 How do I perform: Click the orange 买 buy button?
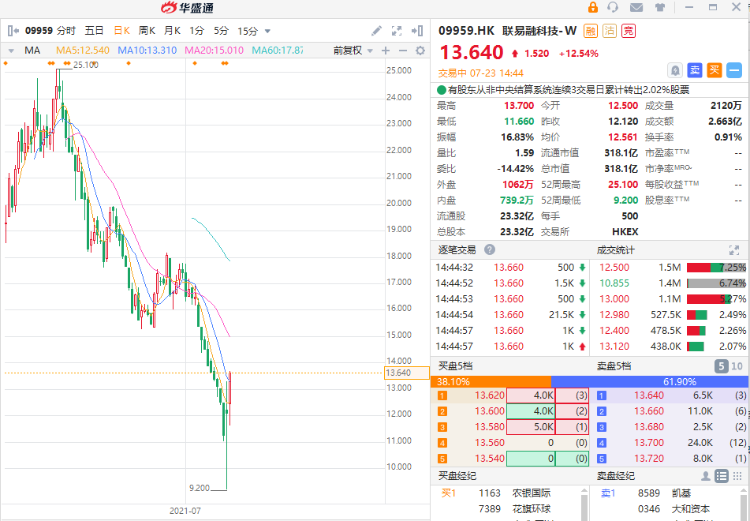(x=714, y=71)
